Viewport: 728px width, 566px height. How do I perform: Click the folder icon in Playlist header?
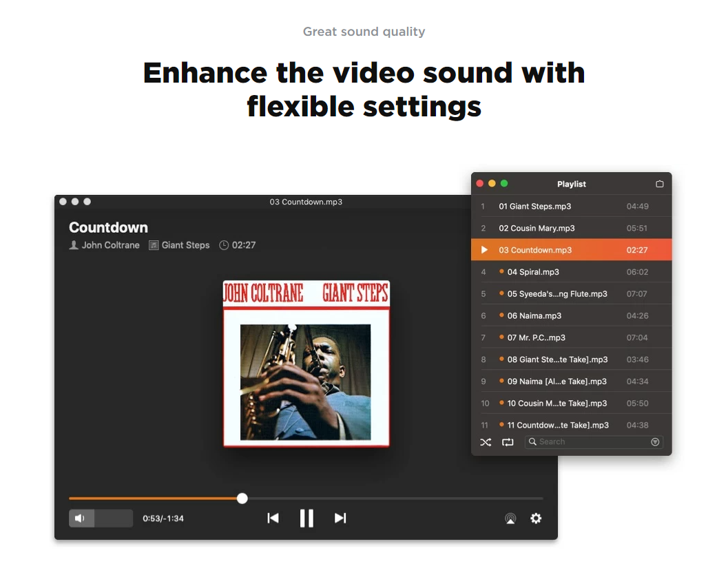tap(659, 184)
